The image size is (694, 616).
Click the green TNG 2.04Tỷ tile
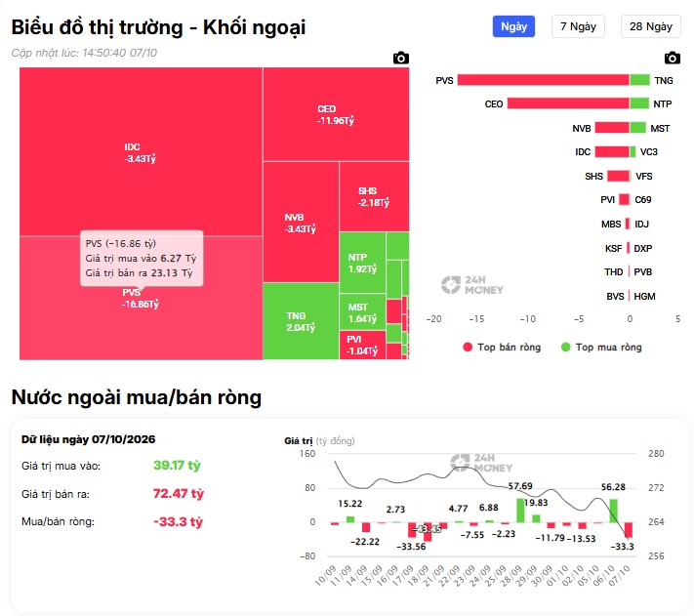pos(301,321)
